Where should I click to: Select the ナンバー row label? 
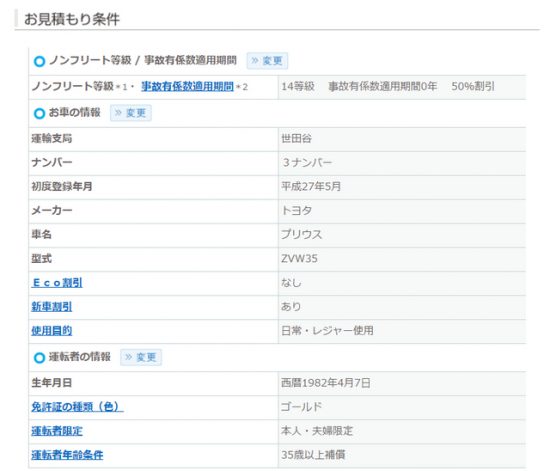pos(52,162)
